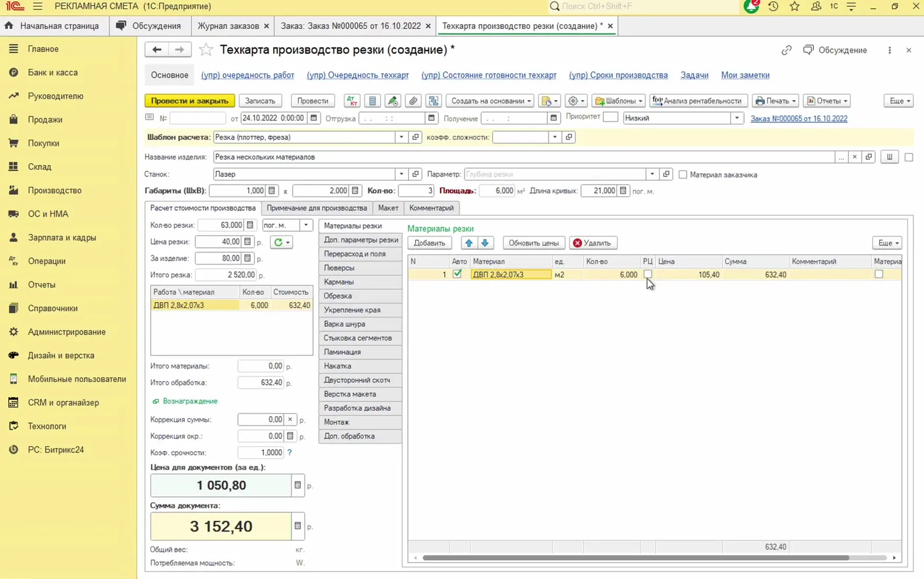Open Производство in the left sidebar
The height and width of the screenshot is (579, 924).
point(54,190)
